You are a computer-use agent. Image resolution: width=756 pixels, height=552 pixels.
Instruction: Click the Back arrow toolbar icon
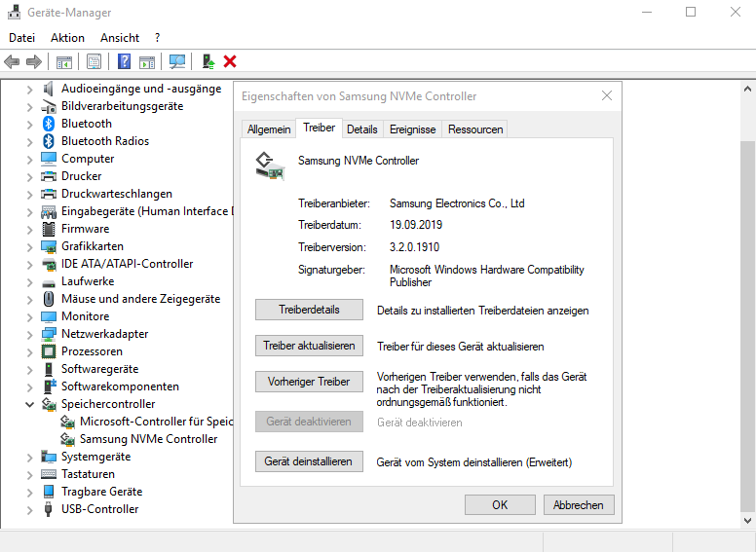coord(12,61)
